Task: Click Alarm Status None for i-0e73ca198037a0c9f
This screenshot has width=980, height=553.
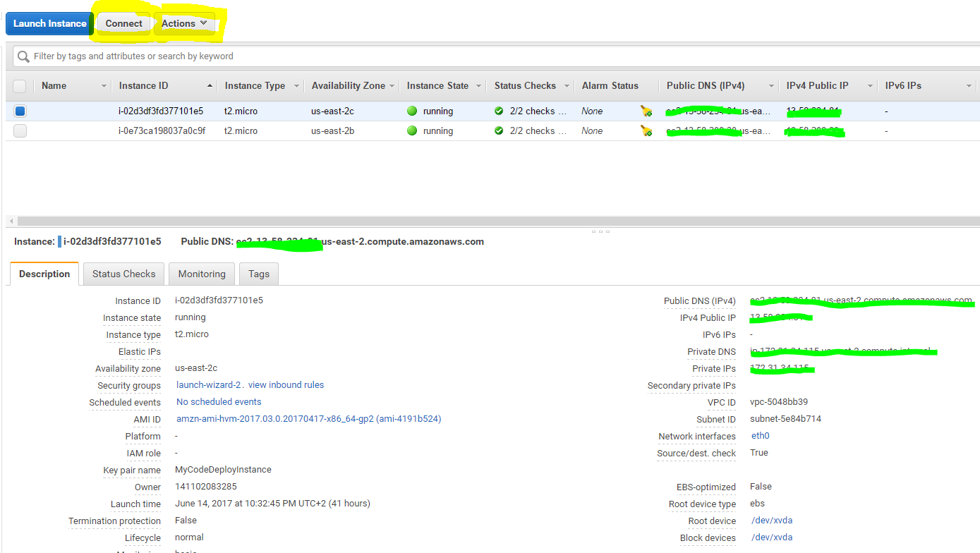Action: (592, 130)
